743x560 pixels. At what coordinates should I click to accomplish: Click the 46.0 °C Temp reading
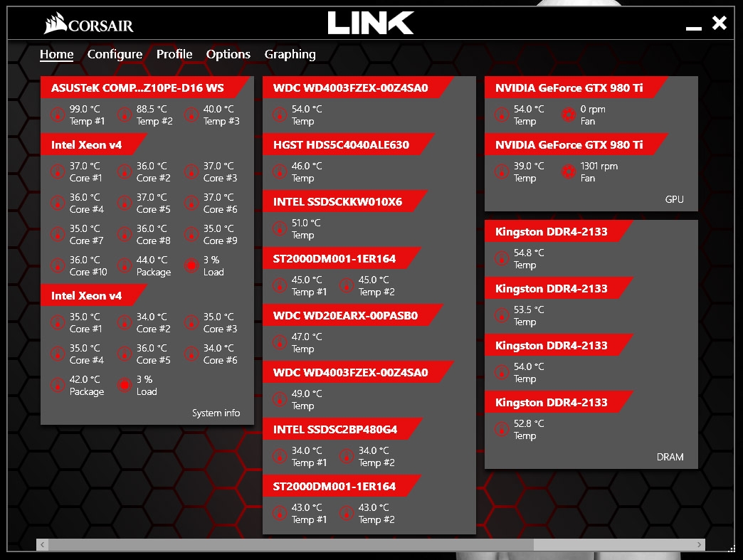(307, 172)
